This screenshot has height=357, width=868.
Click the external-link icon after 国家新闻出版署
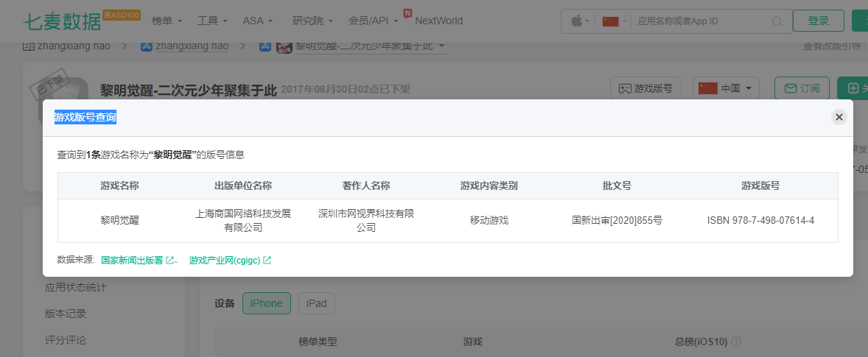[x=170, y=260]
